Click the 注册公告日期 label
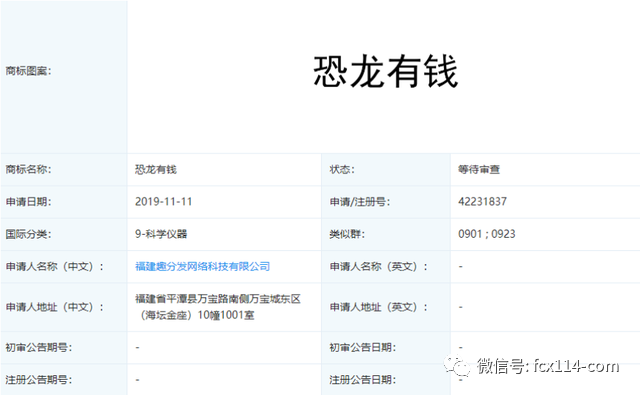Screen dimensions: 640x395 [x=362, y=379]
